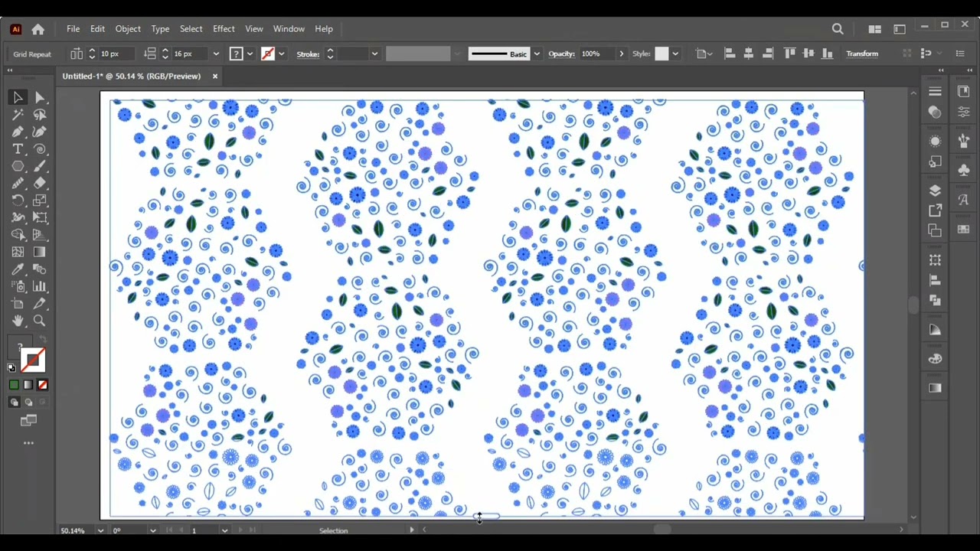This screenshot has height=551, width=980.
Task: Select the Pencil/Shaper tool
Action: 18,183
